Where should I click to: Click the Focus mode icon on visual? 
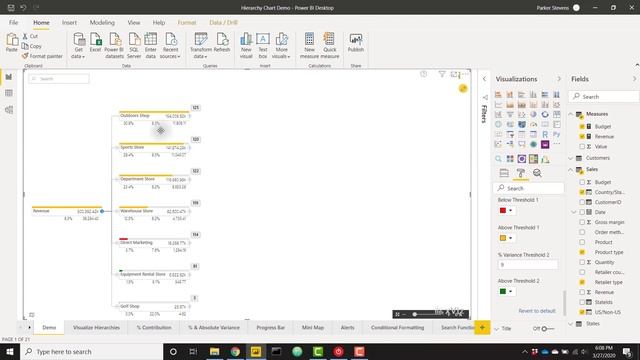[454, 74]
